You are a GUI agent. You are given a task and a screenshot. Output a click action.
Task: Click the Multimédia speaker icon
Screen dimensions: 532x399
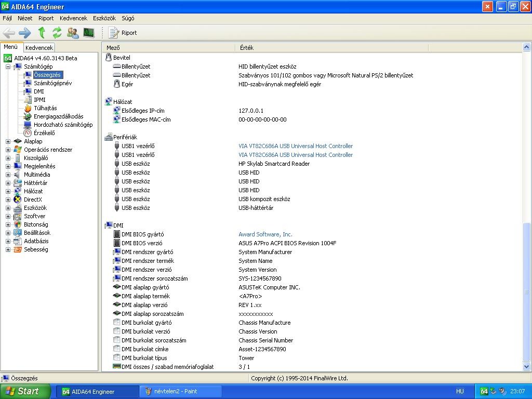[17, 175]
